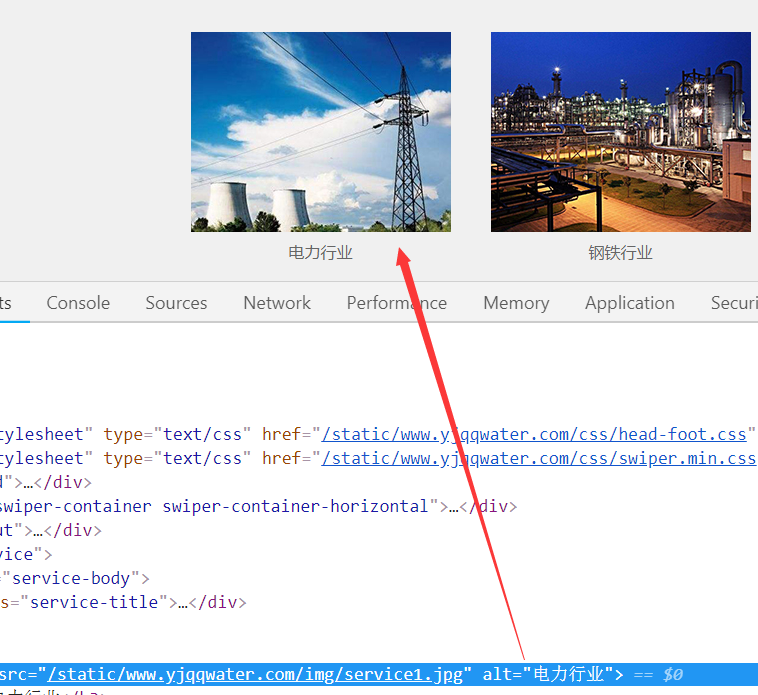The width and height of the screenshot is (758, 695).
Task: Click the steel plant night image
Action: 620,132
